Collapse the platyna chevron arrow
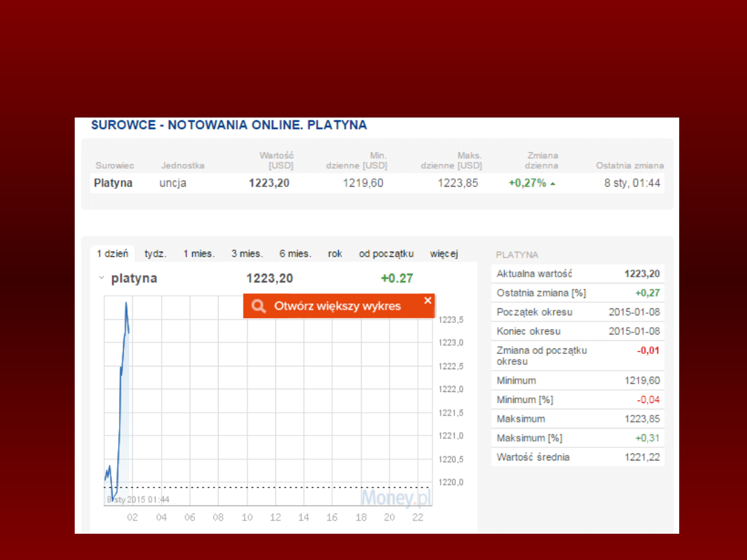747x560 pixels. tap(101, 278)
